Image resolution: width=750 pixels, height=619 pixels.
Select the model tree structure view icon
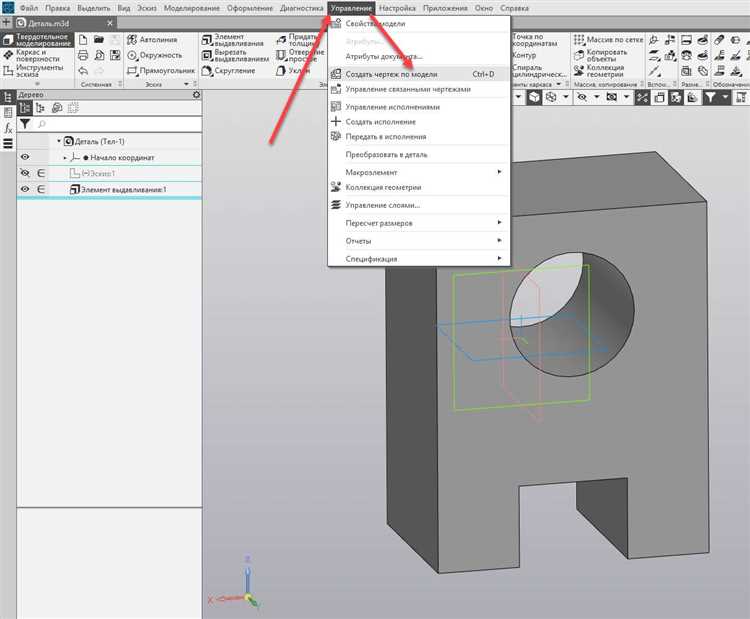(25, 108)
